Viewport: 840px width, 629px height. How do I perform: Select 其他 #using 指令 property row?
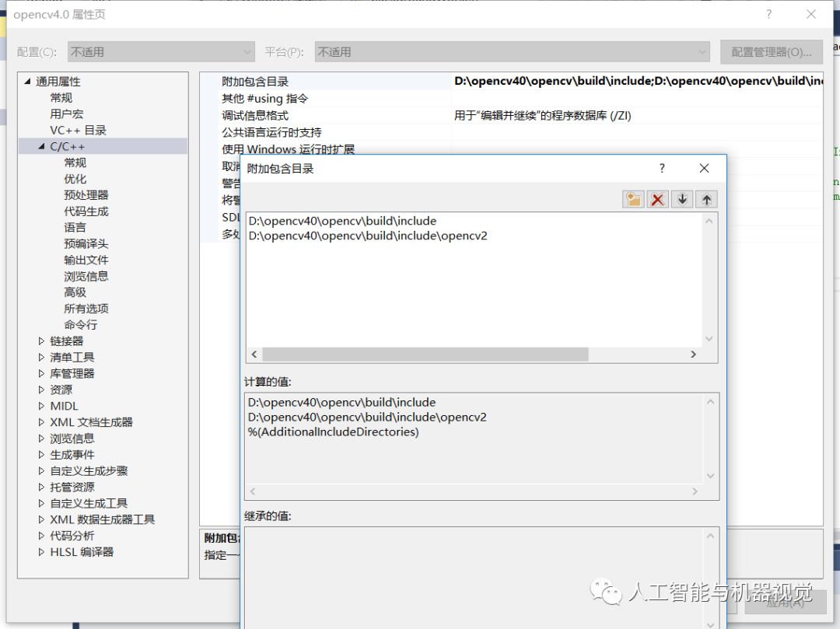pos(511,99)
